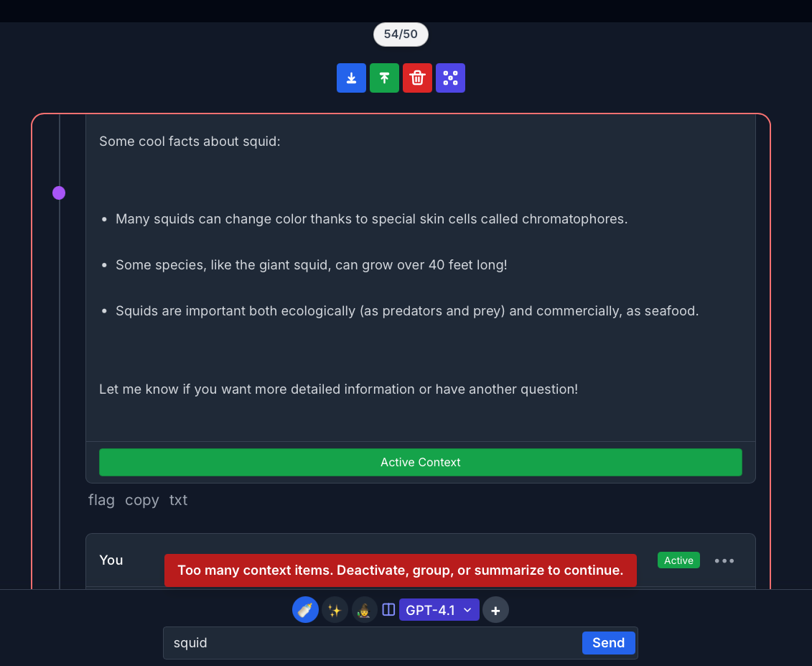
Task: Click the message input containing squid
Action: [373, 643]
